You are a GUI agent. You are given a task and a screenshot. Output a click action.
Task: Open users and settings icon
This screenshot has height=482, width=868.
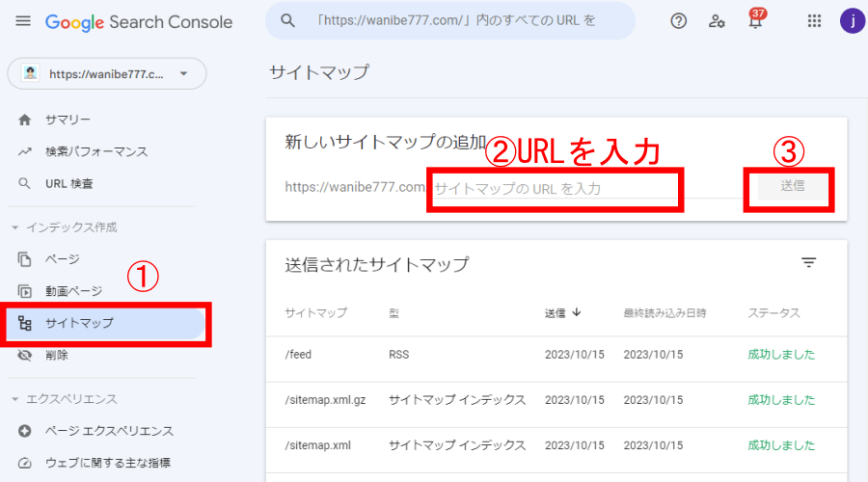(x=717, y=21)
